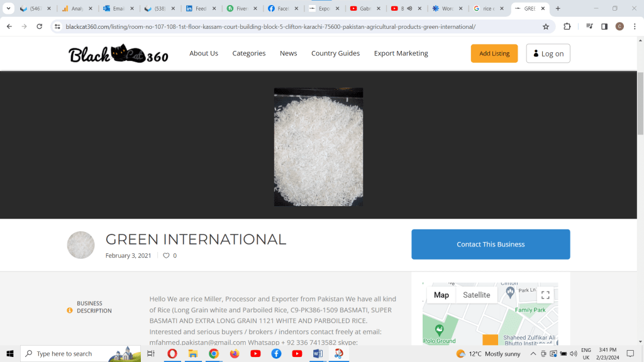Switch to the Analytics tab

coord(77,8)
